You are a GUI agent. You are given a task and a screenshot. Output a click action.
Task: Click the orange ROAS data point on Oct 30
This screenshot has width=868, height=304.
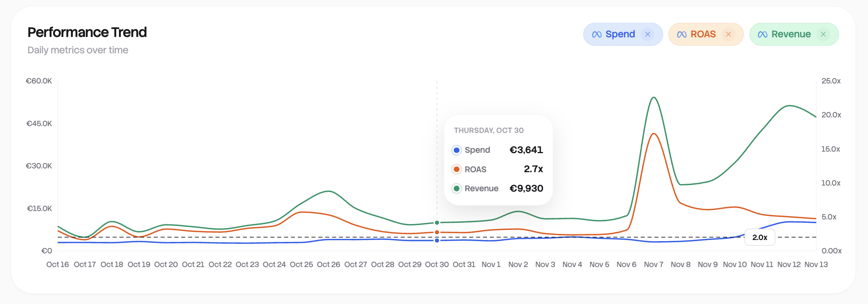pyautogui.click(x=437, y=232)
